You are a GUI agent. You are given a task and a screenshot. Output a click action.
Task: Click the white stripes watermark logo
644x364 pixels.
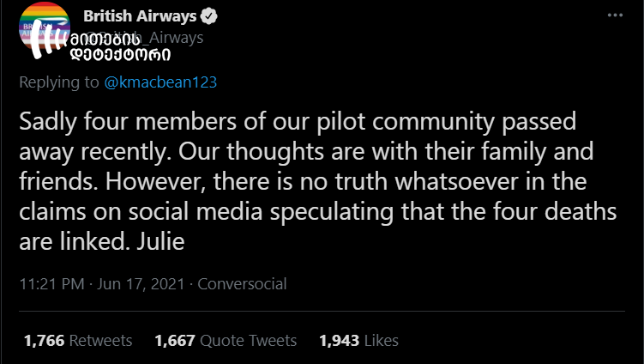(47, 39)
